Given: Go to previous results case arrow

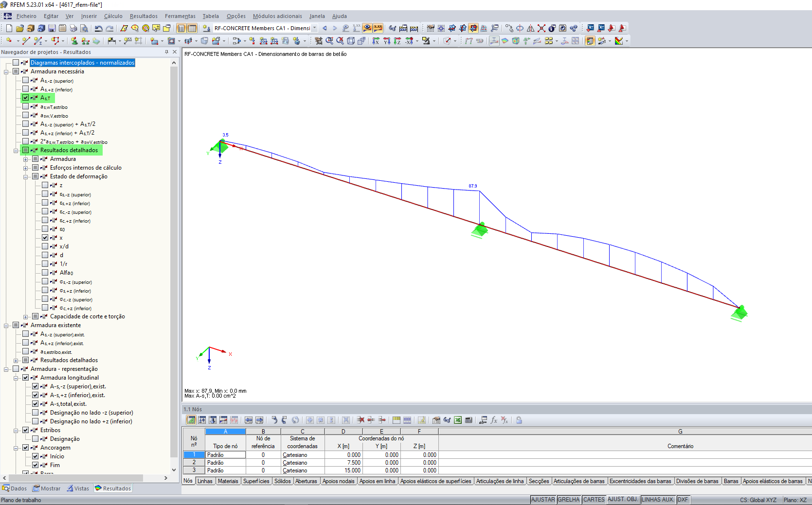Looking at the screenshot, I should point(325,28).
